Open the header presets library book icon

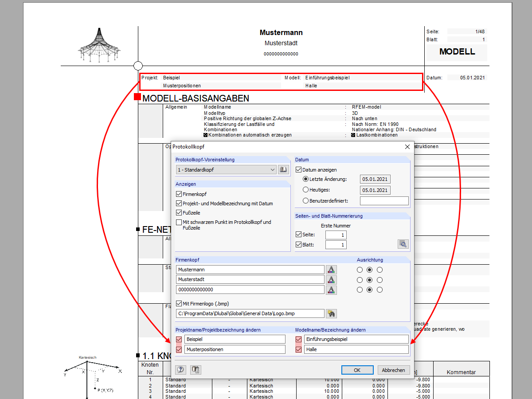283,169
